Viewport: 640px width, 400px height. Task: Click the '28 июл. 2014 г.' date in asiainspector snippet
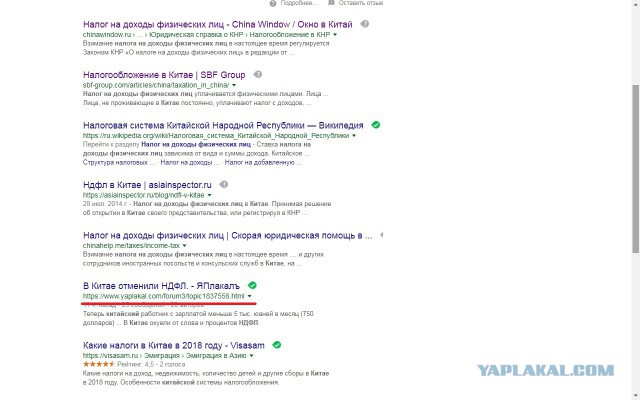click(x=105, y=204)
